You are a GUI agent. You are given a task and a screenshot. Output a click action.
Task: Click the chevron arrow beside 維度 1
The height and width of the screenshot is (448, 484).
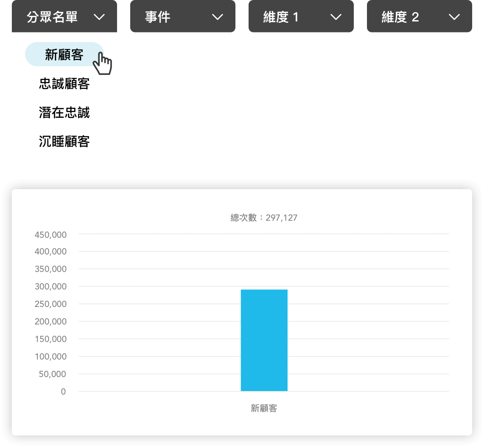(x=336, y=17)
